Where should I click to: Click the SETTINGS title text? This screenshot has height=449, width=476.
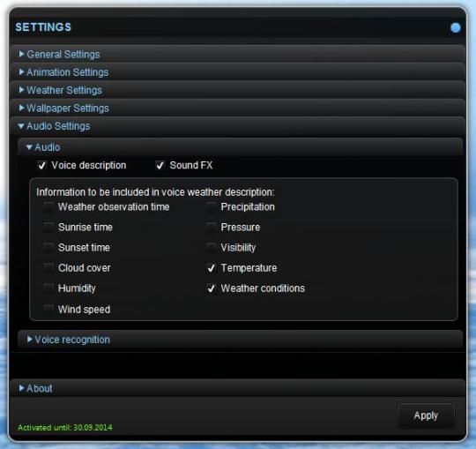click(43, 27)
